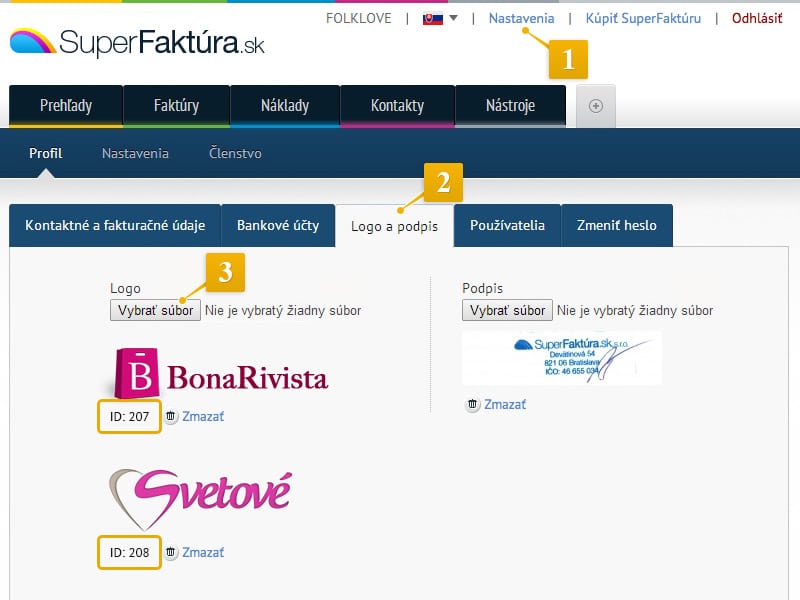This screenshot has width=800, height=600.
Task: Open the Faktúry main menu
Action: click(177, 106)
